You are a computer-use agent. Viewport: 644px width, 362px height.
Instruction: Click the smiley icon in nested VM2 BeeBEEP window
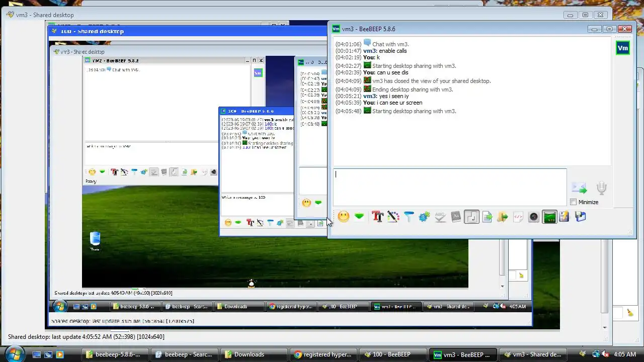tap(92, 172)
